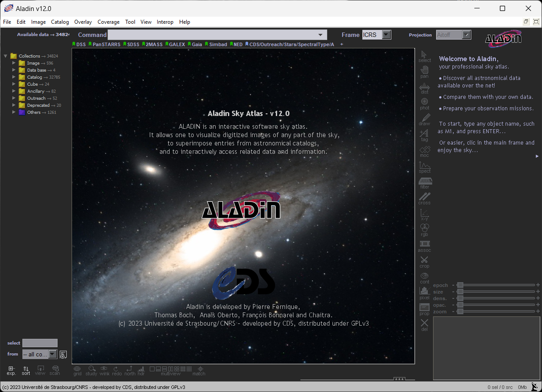Toggle the north orientation button
Image resolution: width=542 pixels, height=392 pixels.
click(x=130, y=370)
